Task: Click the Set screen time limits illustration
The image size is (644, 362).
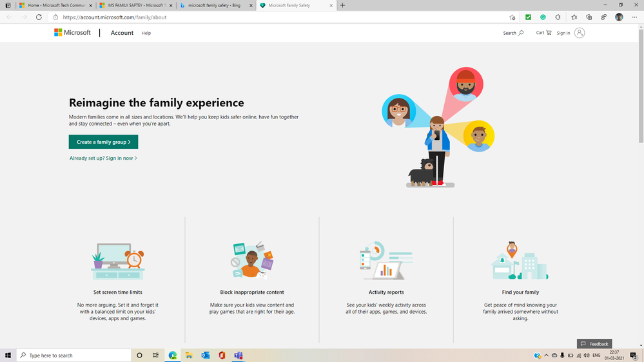Action: (118, 261)
